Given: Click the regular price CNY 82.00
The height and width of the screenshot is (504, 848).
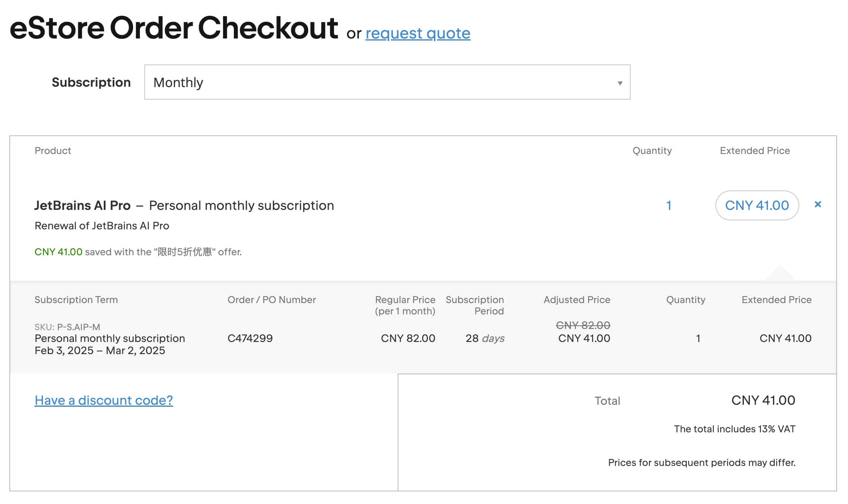Looking at the screenshot, I should 408,338.
